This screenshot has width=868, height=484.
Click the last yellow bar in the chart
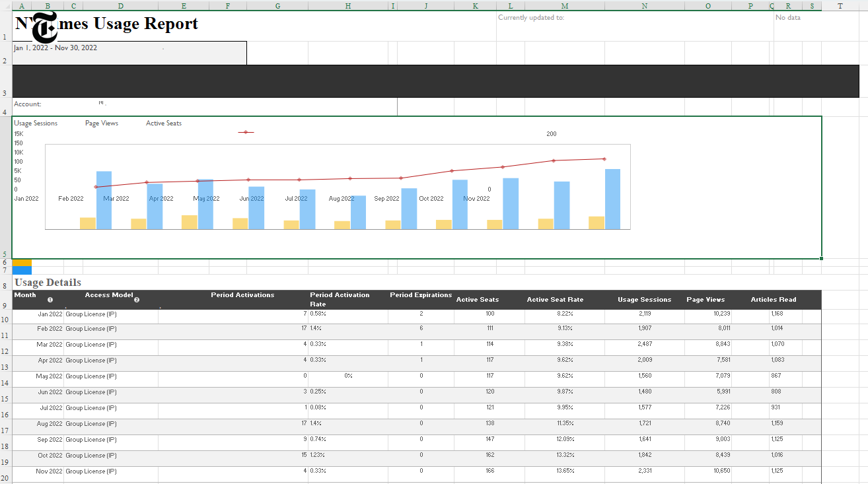coord(597,223)
